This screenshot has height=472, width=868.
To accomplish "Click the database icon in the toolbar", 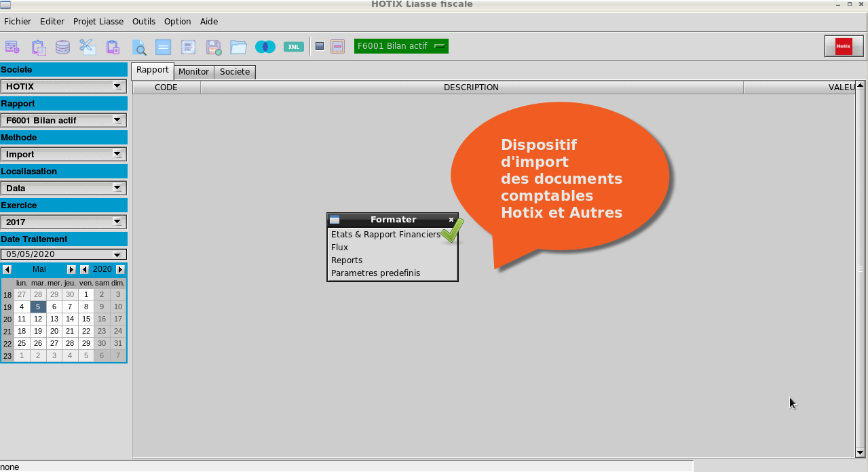I will pos(62,46).
